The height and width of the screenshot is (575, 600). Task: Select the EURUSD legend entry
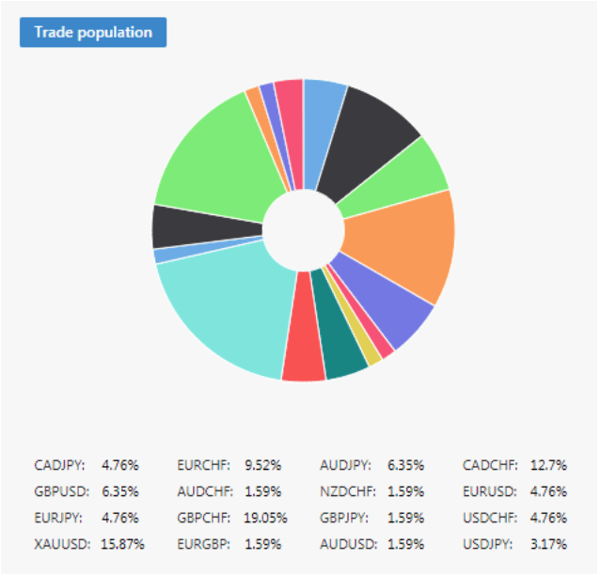(x=490, y=491)
